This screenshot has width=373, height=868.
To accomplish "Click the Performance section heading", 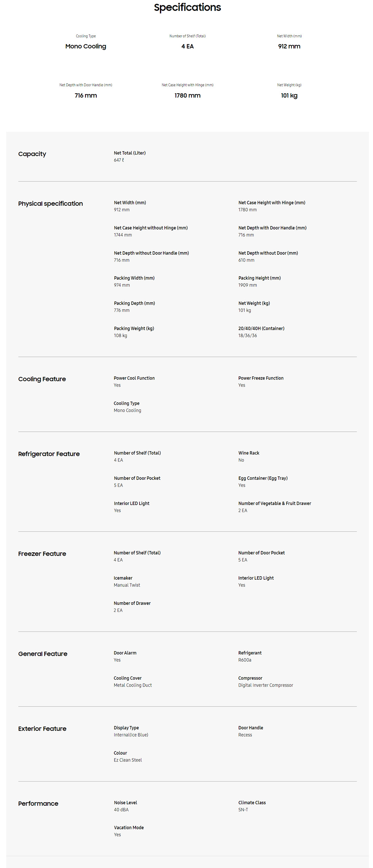I will coord(38,804).
